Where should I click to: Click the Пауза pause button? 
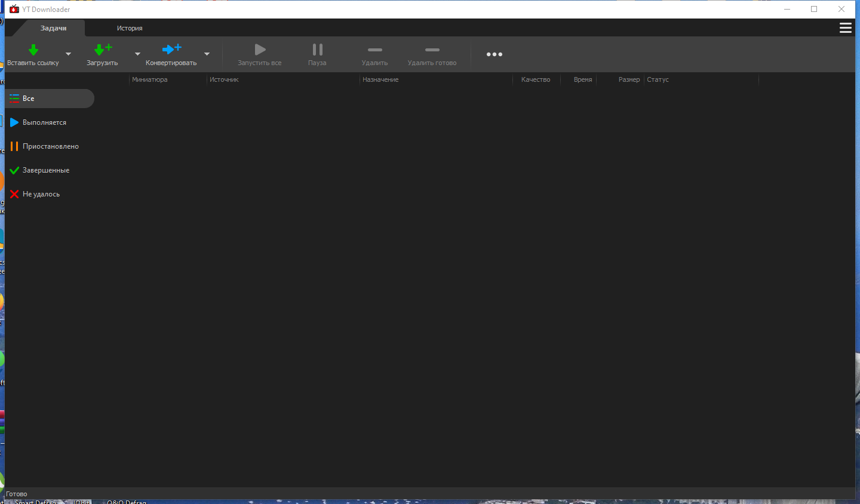[x=317, y=54]
